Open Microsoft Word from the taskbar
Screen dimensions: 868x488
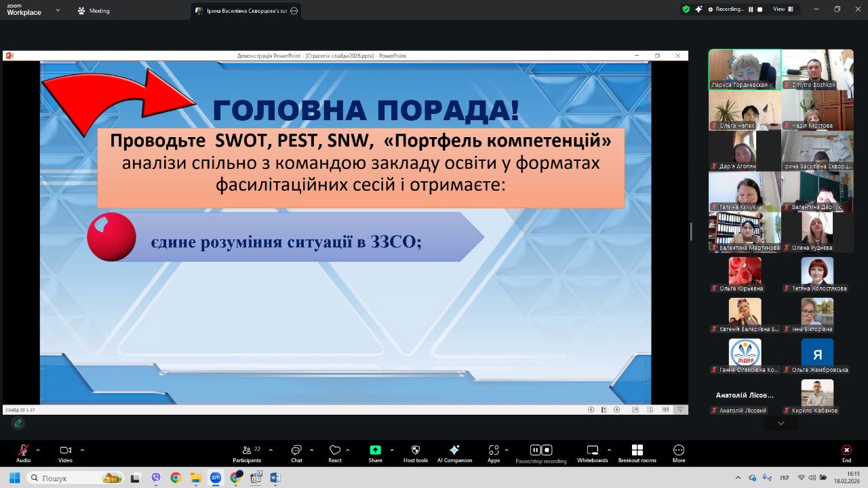coord(275,478)
